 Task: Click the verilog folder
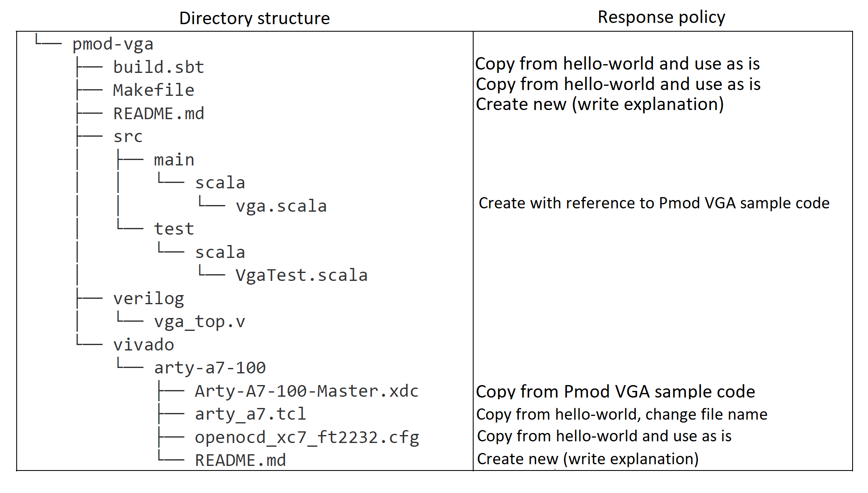(148, 299)
